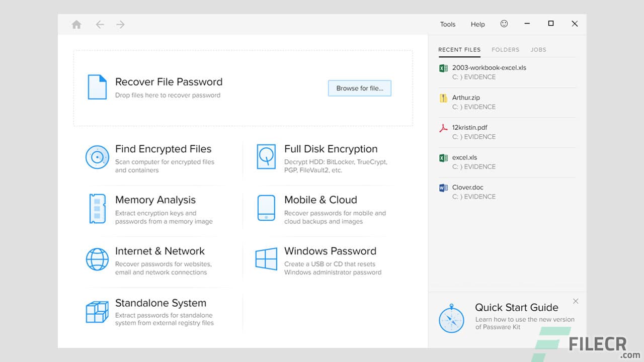Click the Excel icon beside 2003-workbook-excel.xls
This screenshot has height=362, width=644.
(x=443, y=68)
